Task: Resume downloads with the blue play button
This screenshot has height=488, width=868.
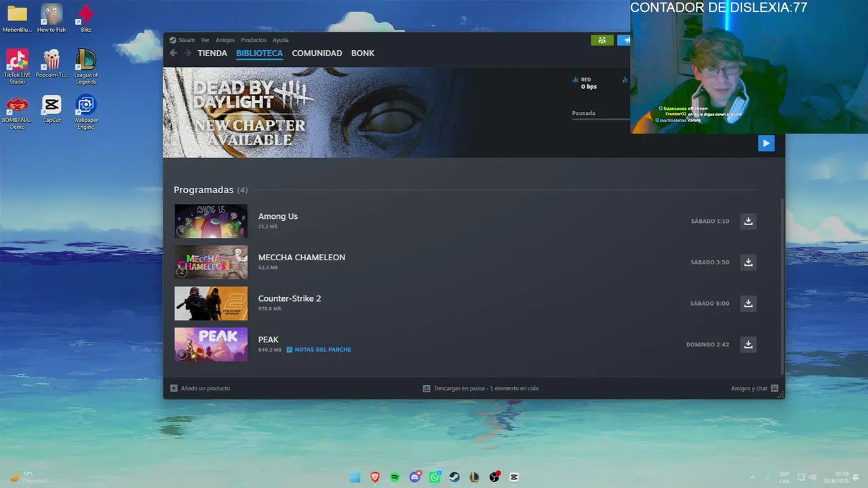Action: tap(766, 143)
